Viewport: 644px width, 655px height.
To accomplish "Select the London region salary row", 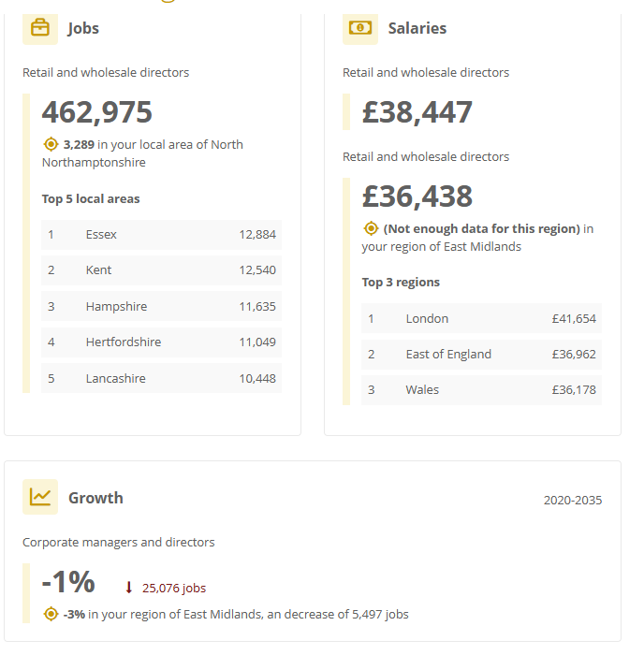I will (481, 319).
